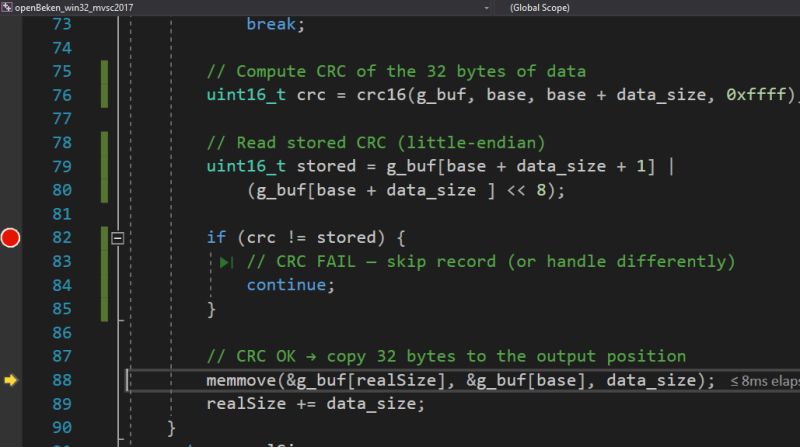Click the comment '// Read stored CRC (little-endian)'
The height and width of the screenshot is (447, 800).
(376, 143)
